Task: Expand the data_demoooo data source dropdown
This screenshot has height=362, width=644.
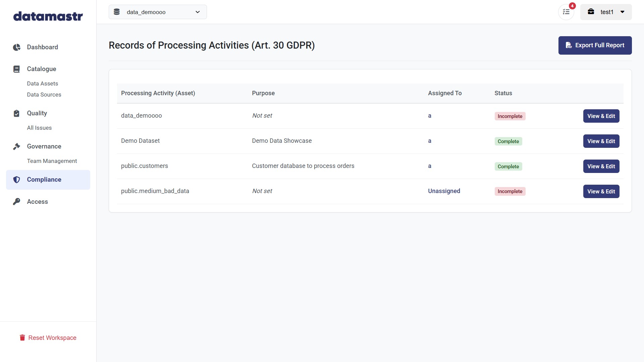Action: [x=158, y=12]
